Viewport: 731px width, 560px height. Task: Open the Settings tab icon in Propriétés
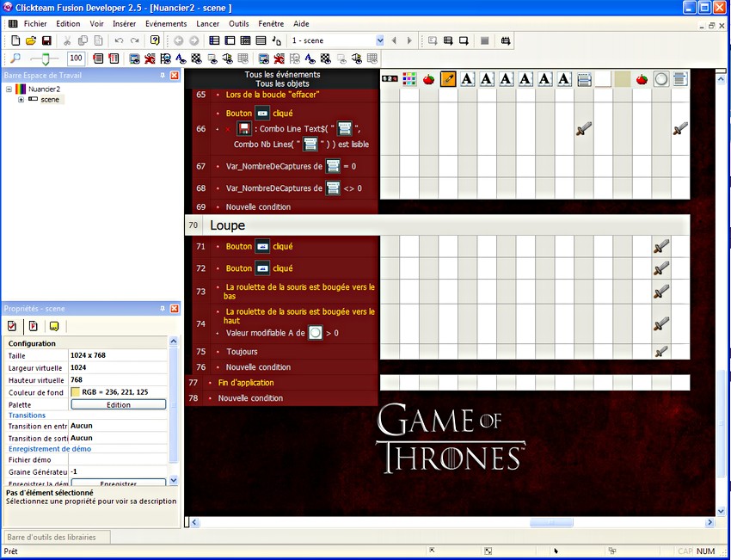pos(12,326)
